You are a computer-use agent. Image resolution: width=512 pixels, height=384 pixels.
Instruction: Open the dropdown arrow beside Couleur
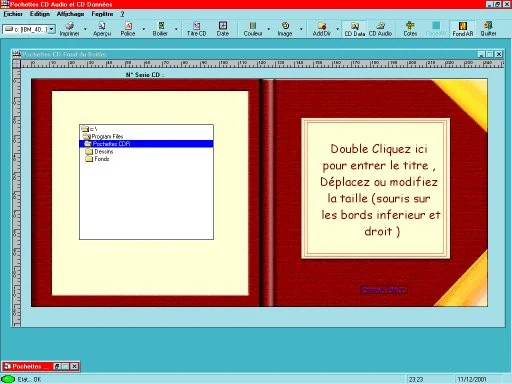[x=269, y=29]
